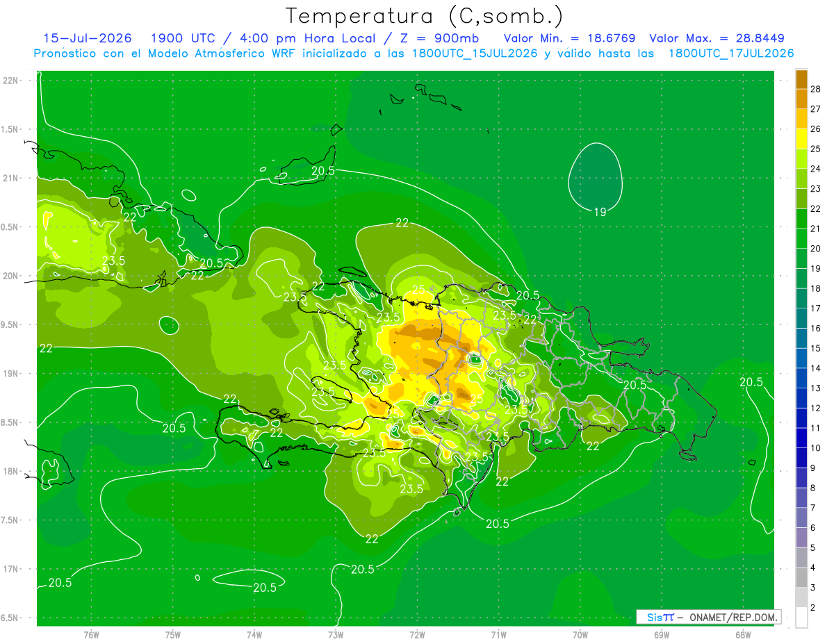Image resolution: width=834 pixels, height=644 pixels.
Task: Click legend value '12' on color scale
Action: pos(816,408)
